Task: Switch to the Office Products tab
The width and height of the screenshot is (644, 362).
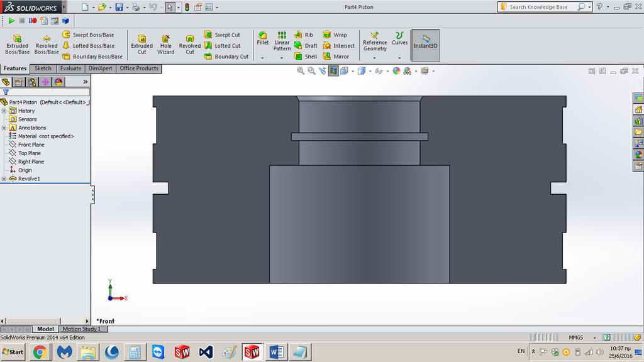Action: pyautogui.click(x=139, y=69)
